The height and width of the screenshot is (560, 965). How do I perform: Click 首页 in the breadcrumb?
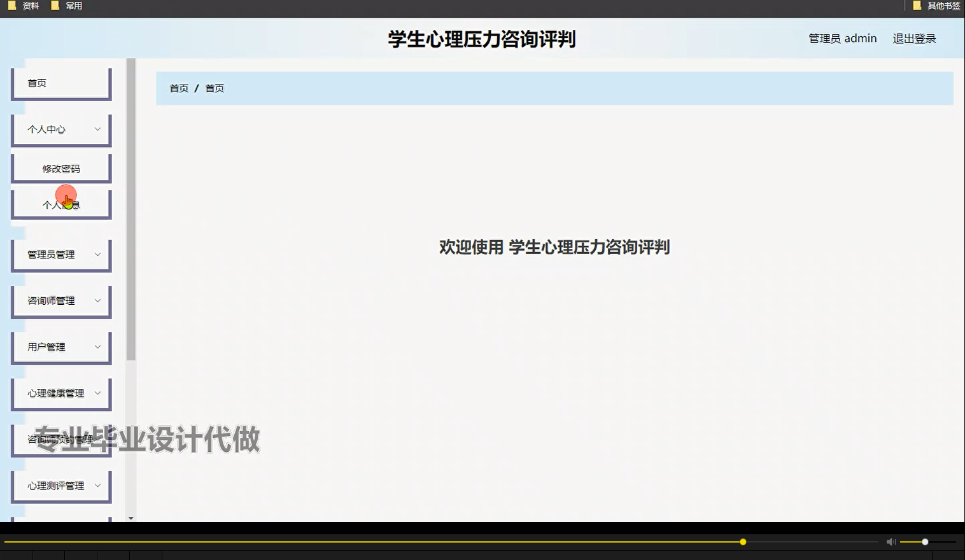point(178,88)
